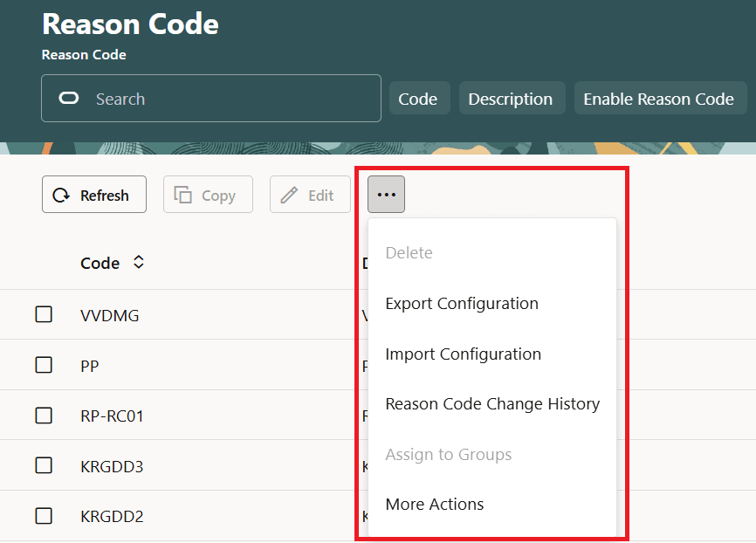
Task: Choose Import Configuration from the open menu
Action: click(x=463, y=354)
